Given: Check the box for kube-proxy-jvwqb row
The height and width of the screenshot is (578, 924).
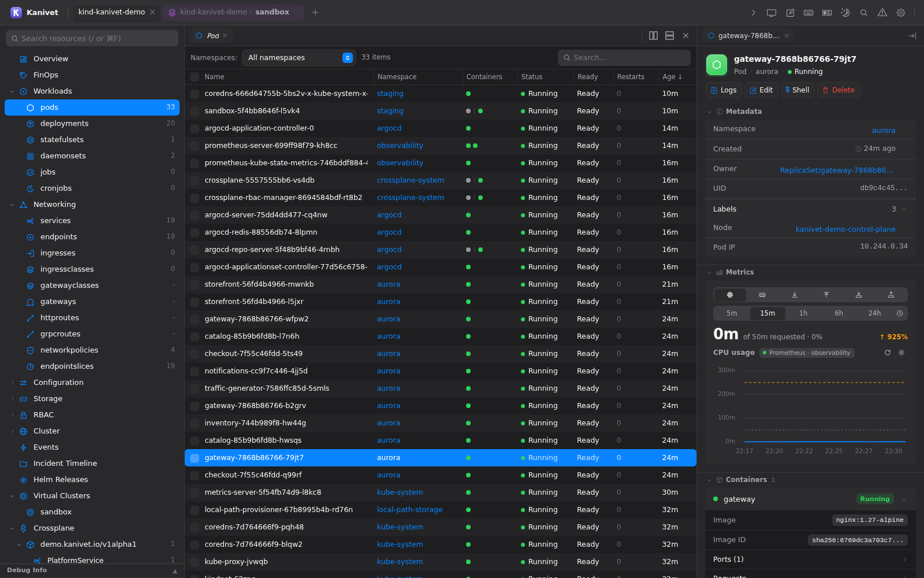Looking at the screenshot, I should click(195, 562).
